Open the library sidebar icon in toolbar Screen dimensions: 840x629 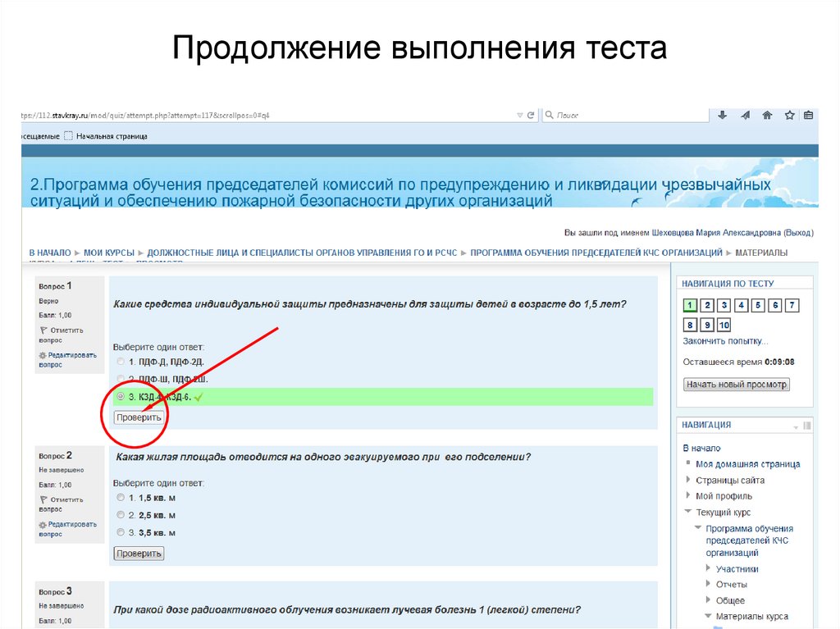click(x=810, y=115)
